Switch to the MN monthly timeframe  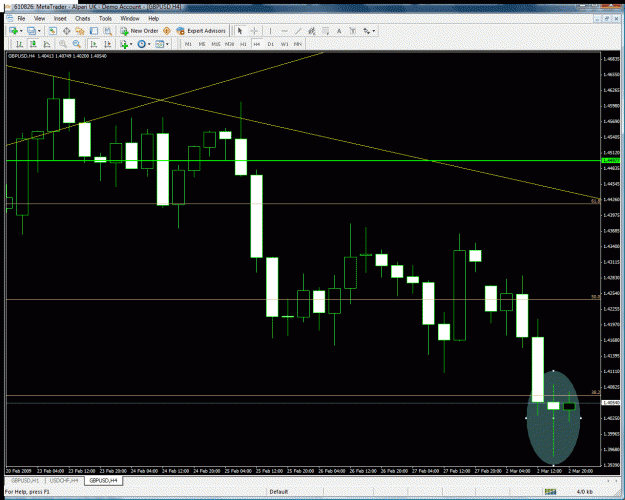298,44
